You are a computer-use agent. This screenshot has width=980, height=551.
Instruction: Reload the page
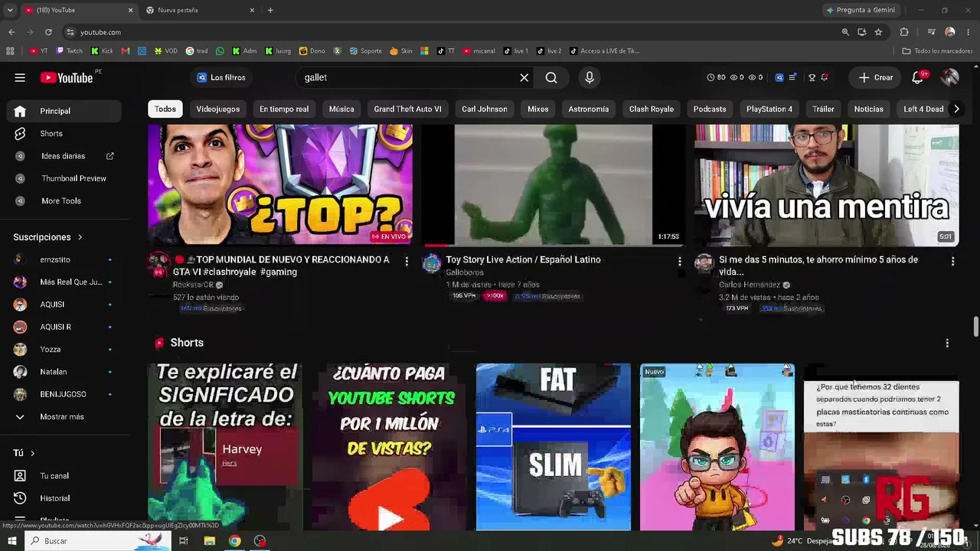click(x=48, y=32)
